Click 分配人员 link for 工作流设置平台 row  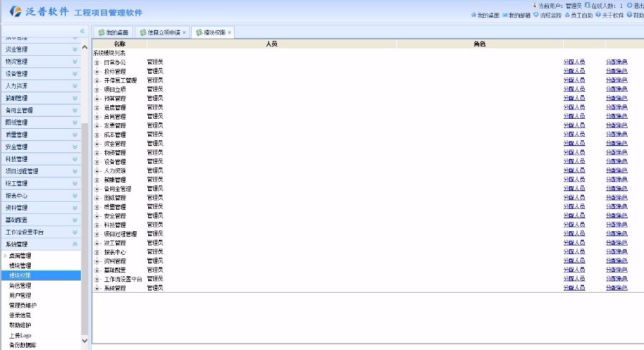(x=574, y=279)
